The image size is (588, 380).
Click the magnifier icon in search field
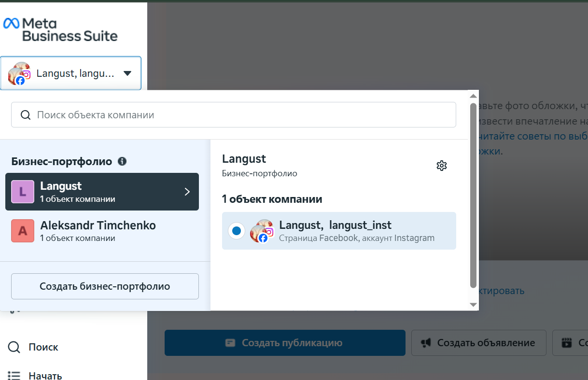(26, 115)
